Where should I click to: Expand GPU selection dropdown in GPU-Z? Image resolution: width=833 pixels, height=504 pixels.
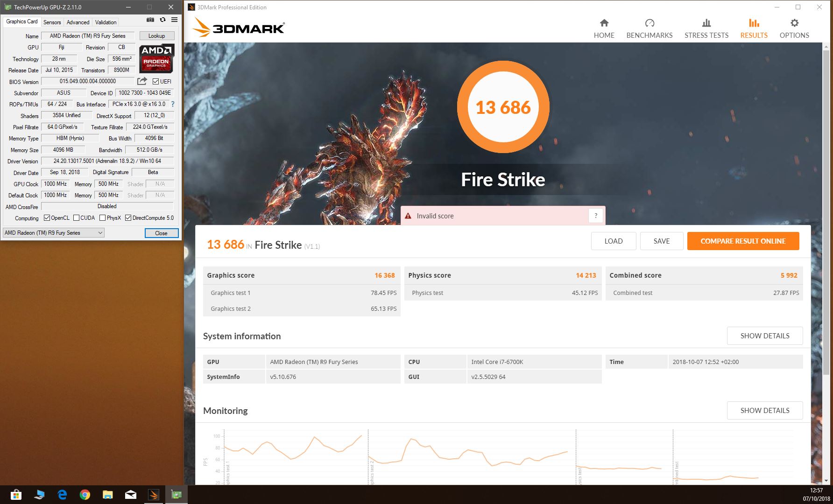(x=53, y=233)
